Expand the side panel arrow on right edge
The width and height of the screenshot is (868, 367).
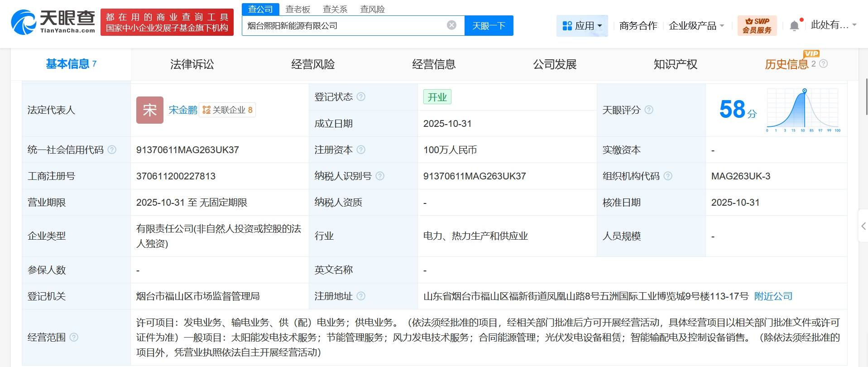[x=863, y=226]
